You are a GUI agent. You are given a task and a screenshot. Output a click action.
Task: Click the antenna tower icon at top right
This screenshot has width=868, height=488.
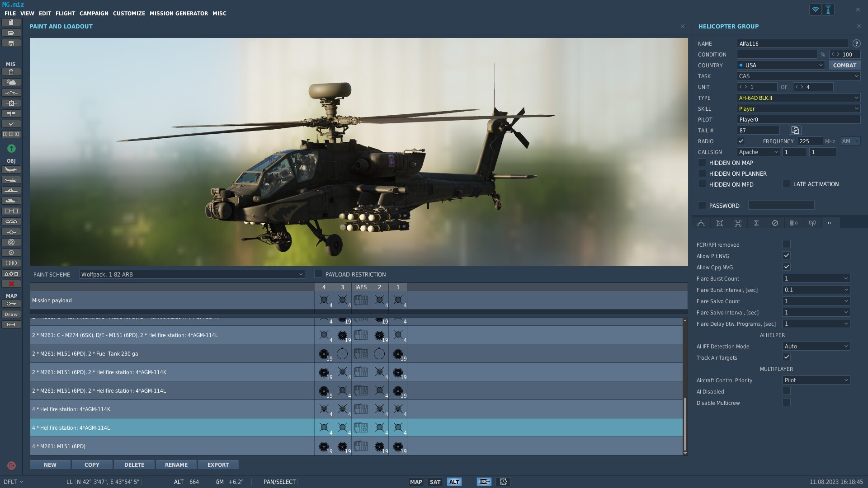pos(828,9)
